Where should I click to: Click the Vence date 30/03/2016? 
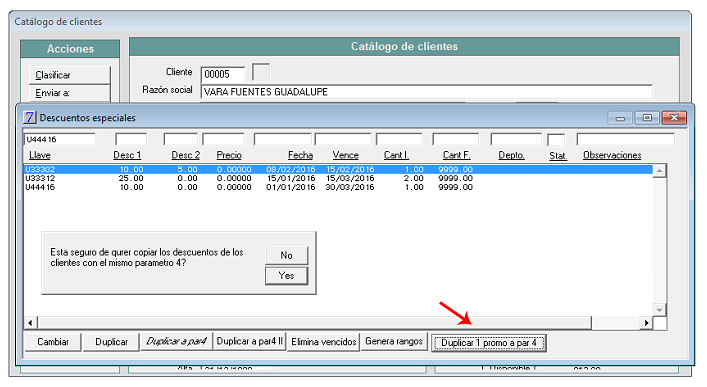[349, 187]
